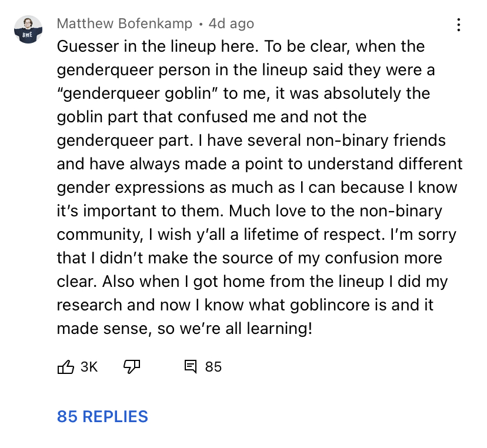The image size is (487, 448).
Task: Click the word goblincore in the comment
Action: [x=330, y=305]
